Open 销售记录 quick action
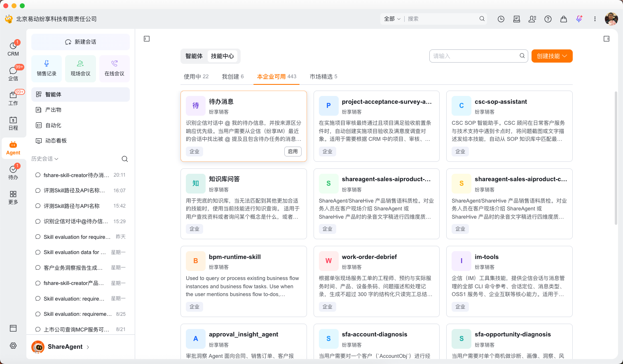The width and height of the screenshot is (623, 364). pos(47,68)
